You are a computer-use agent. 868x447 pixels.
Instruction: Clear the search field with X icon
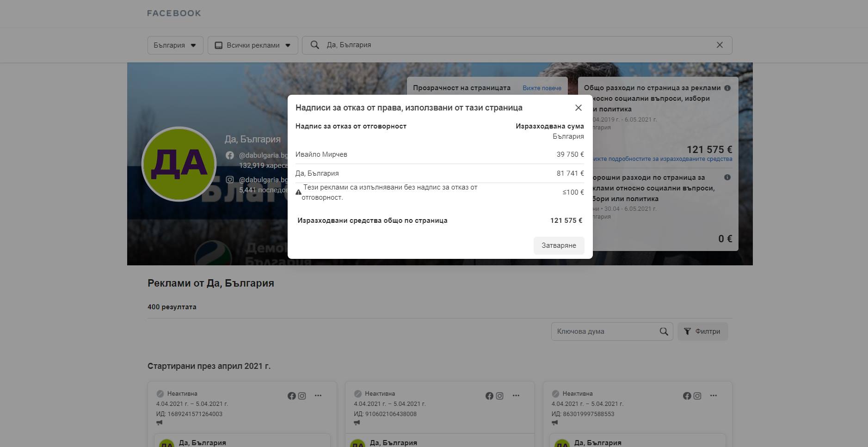point(720,45)
